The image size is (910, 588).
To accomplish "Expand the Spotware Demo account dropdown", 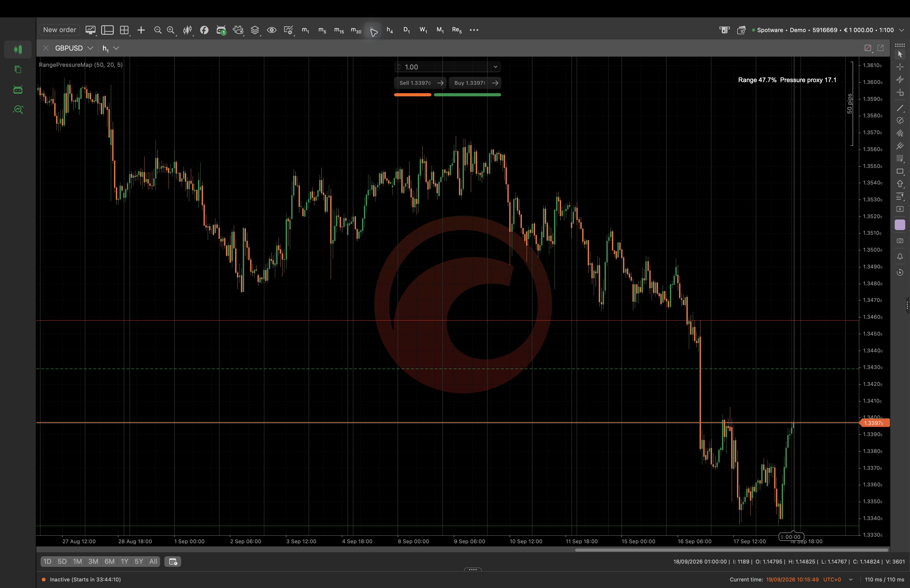I will tap(902, 30).
